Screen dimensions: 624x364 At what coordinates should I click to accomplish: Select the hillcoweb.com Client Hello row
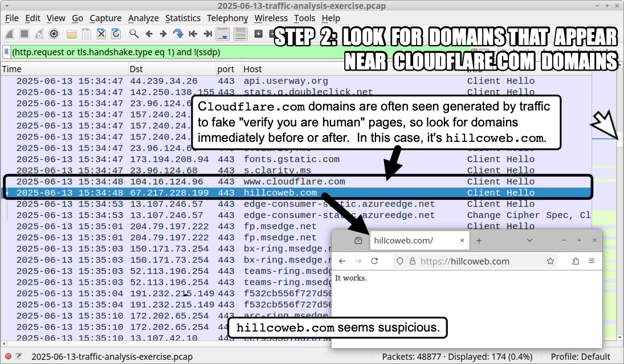click(x=296, y=193)
